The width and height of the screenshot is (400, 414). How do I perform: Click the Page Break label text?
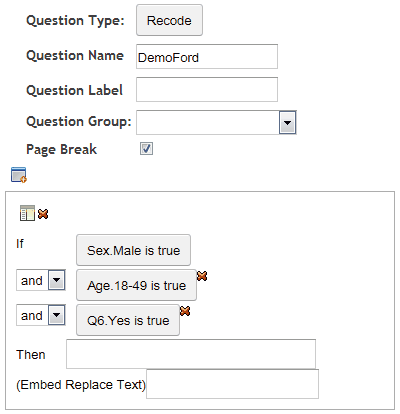(x=61, y=149)
